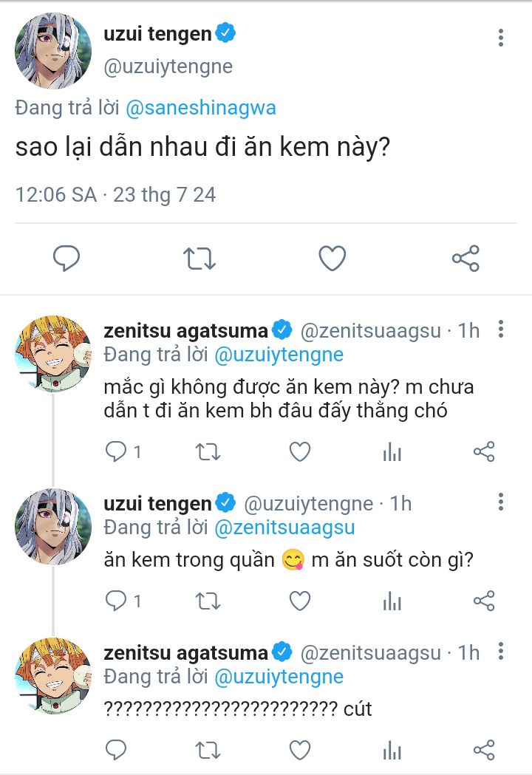Viewport: 532px width, 775px height.
Task: Open more options for the main tweet
Action: coord(501,38)
